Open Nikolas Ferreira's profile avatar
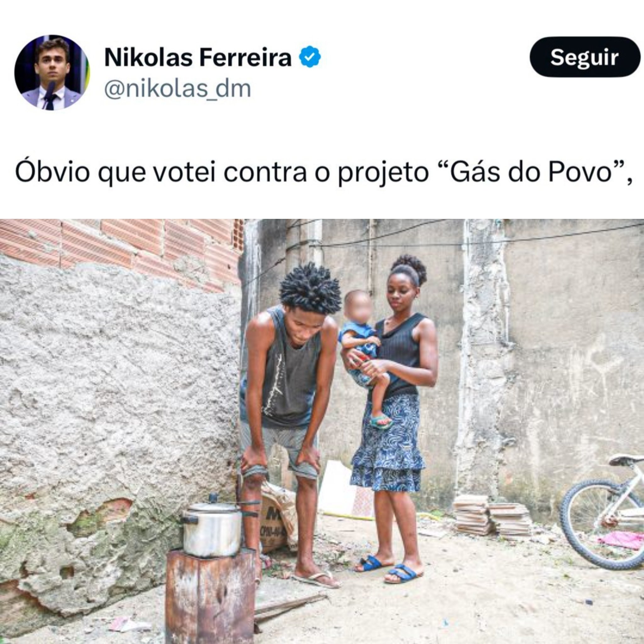644x644 pixels. coord(52,72)
